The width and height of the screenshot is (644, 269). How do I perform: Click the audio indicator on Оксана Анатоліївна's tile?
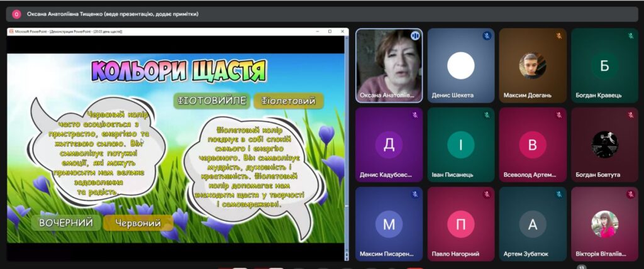pyautogui.click(x=414, y=36)
